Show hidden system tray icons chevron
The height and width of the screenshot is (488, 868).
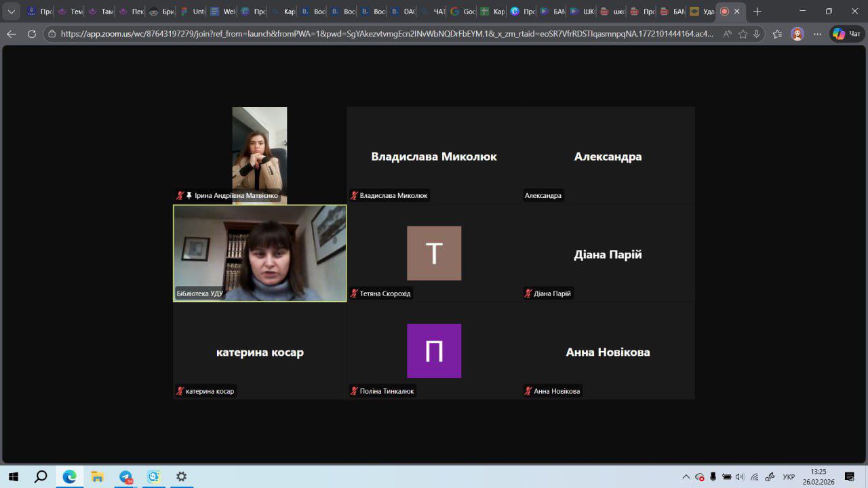[686, 476]
